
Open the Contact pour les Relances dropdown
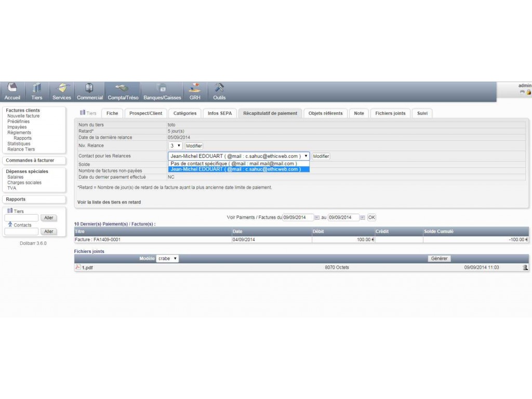239,156
